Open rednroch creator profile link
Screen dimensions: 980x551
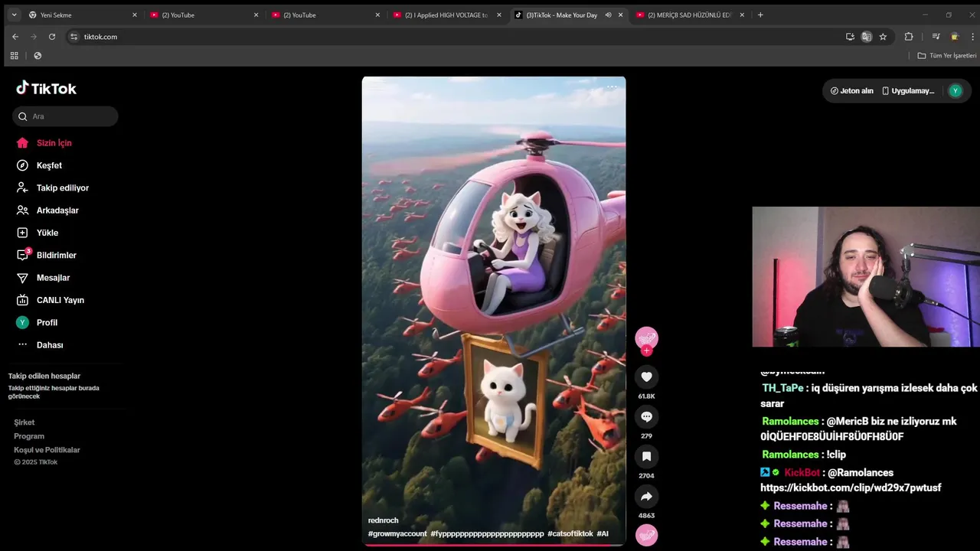(383, 520)
